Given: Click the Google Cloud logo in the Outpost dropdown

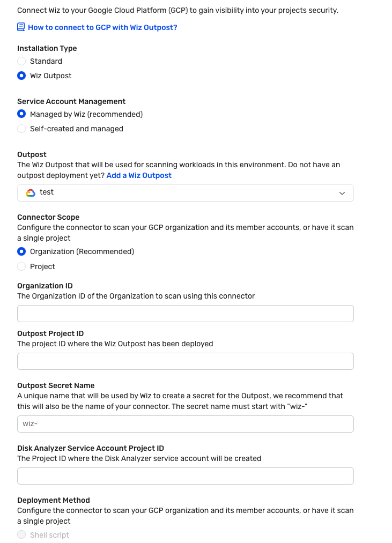Looking at the screenshot, I should tap(31, 192).
